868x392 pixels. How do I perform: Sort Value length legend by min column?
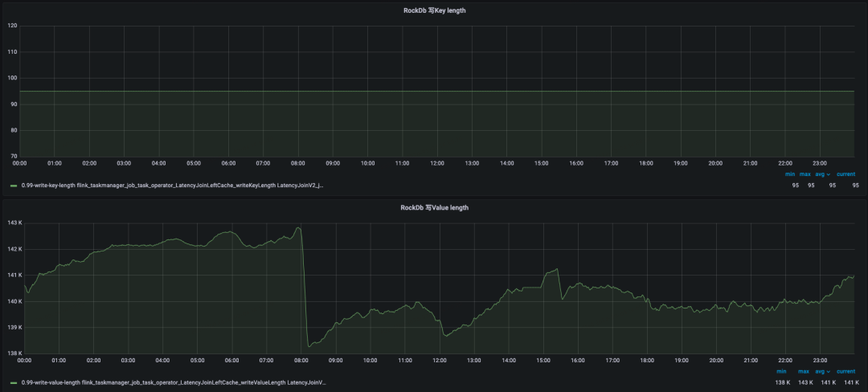(782, 372)
